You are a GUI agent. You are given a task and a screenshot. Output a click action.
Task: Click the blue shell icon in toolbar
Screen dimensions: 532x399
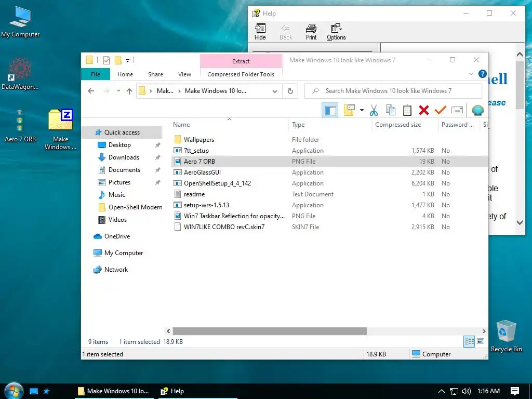pyautogui.click(x=478, y=110)
